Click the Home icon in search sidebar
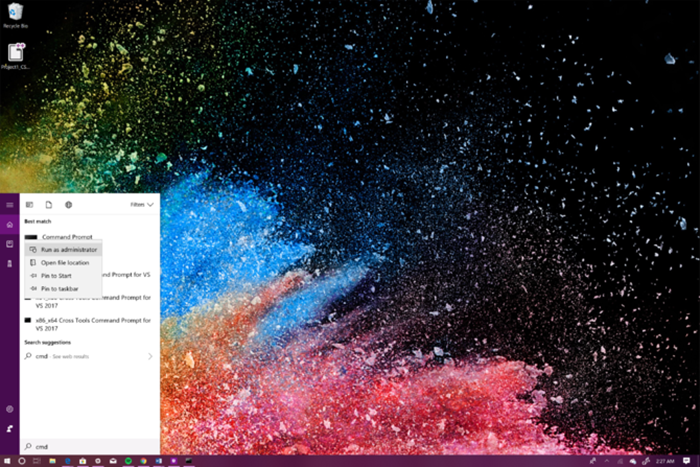Screen dimensions: 700x467 coord(10,224)
